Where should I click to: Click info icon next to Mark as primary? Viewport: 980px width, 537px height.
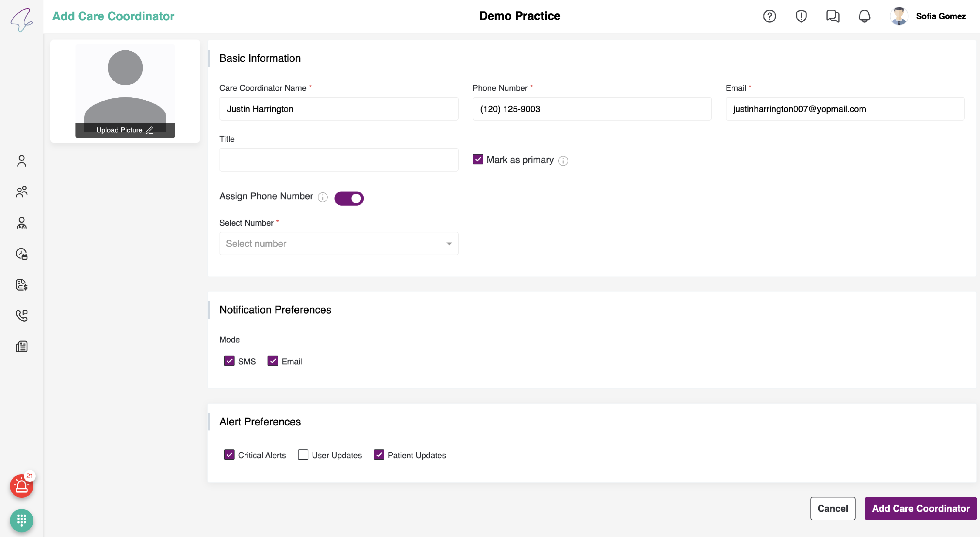click(x=563, y=161)
